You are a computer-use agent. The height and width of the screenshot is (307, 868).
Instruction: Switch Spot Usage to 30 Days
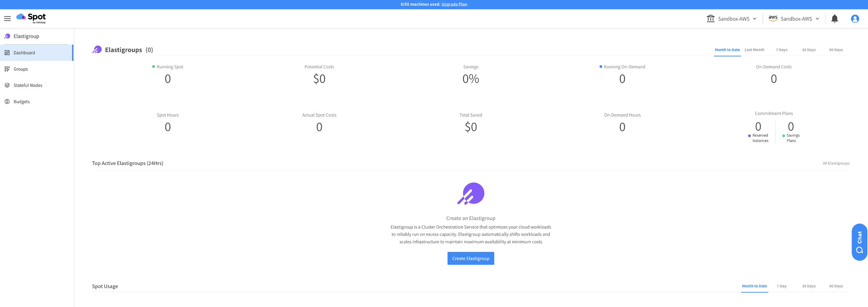[808, 286]
